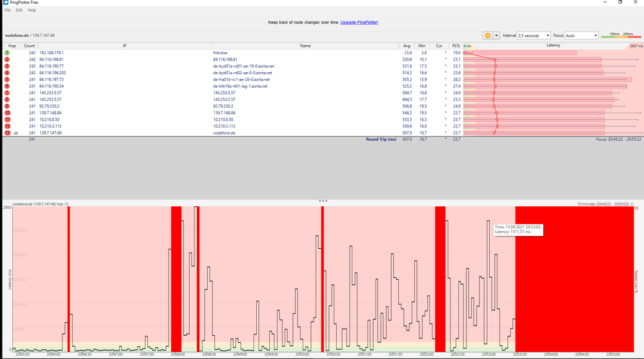Open the Help menu
Screen dimensions: 644x359
point(32,10)
